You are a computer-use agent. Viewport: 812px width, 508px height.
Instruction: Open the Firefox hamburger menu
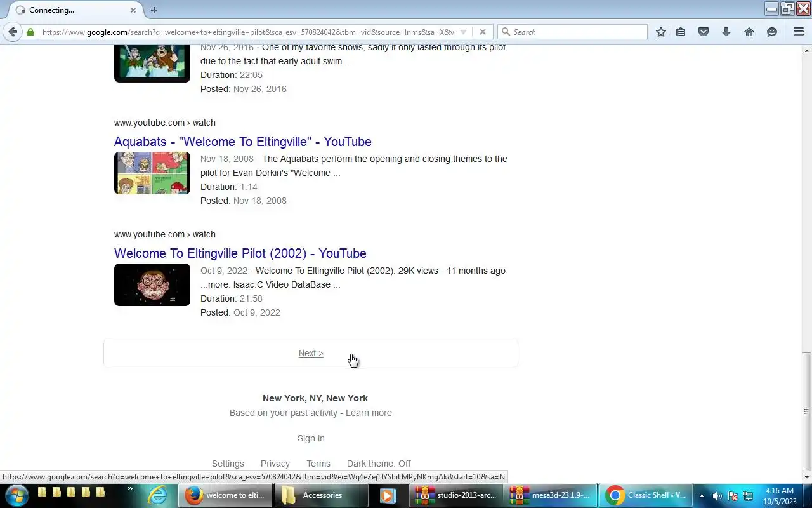[x=799, y=32]
